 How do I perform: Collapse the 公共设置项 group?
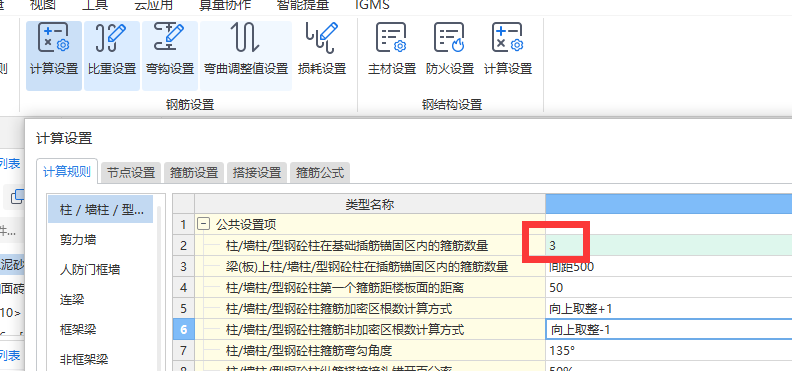[204, 225]
